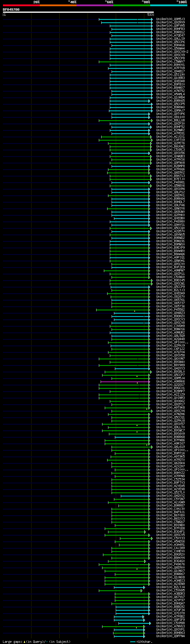Click label UniRef100_Q9FFN4
The image size is (190, 644).
click(170, 636)
